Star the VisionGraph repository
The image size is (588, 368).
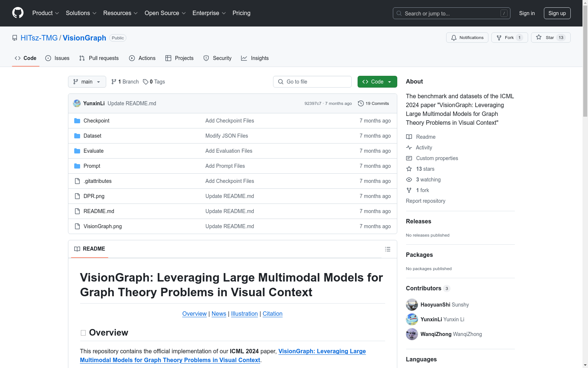[551, 38]
